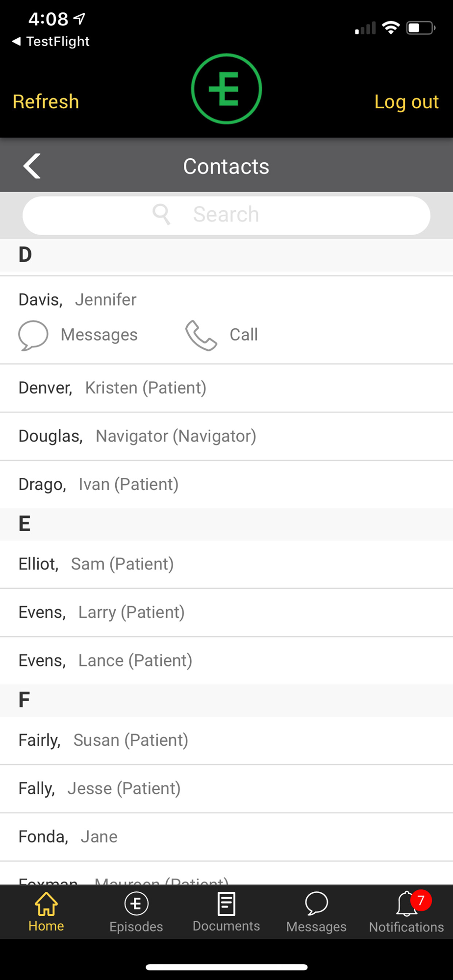
Task: Tap Log out
Action: click(406, 102)
